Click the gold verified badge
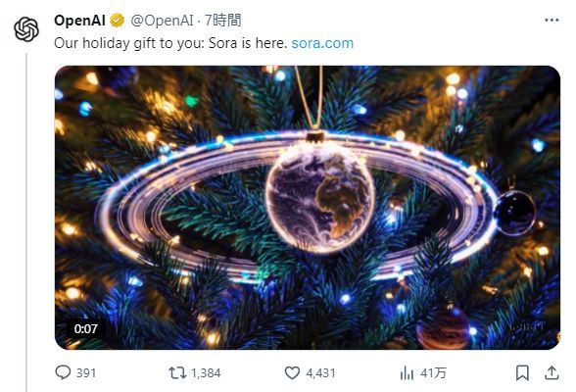 pyautogui.click(x=118, y=21)
